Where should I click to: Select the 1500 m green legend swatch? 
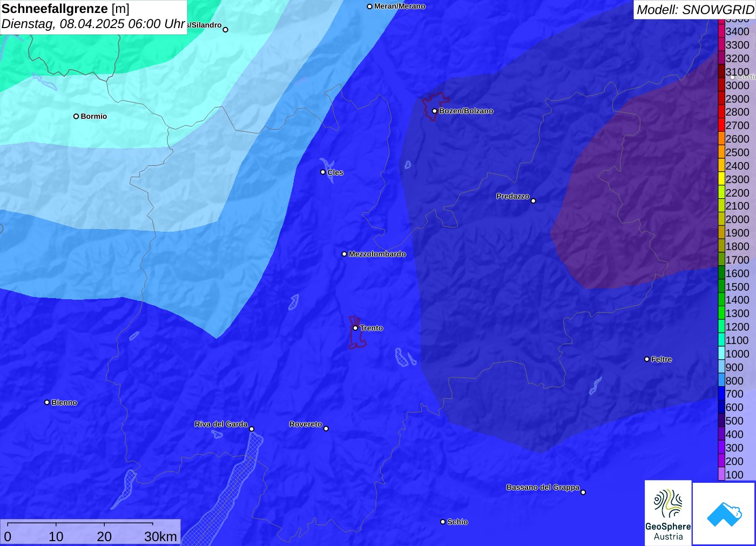point(721,286)
